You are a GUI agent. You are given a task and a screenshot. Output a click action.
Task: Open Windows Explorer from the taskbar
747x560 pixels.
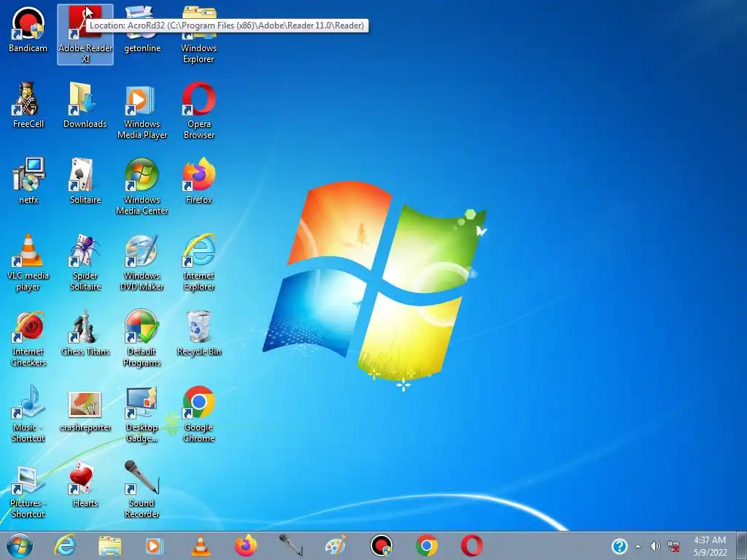pos(110,545)
